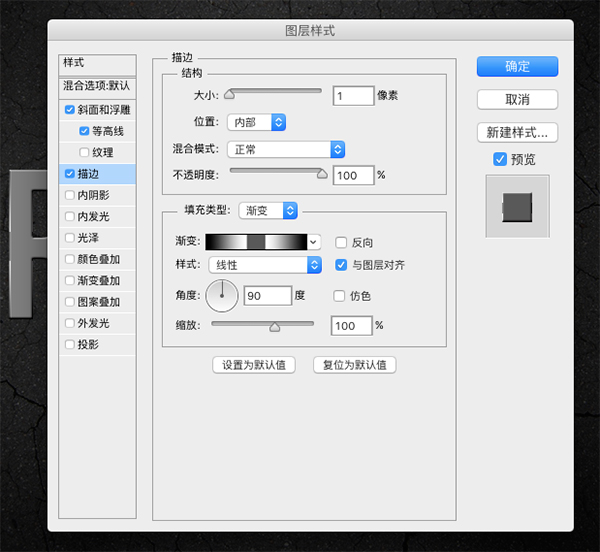Enable the 反向 reverse checkbox

point(341,242)
